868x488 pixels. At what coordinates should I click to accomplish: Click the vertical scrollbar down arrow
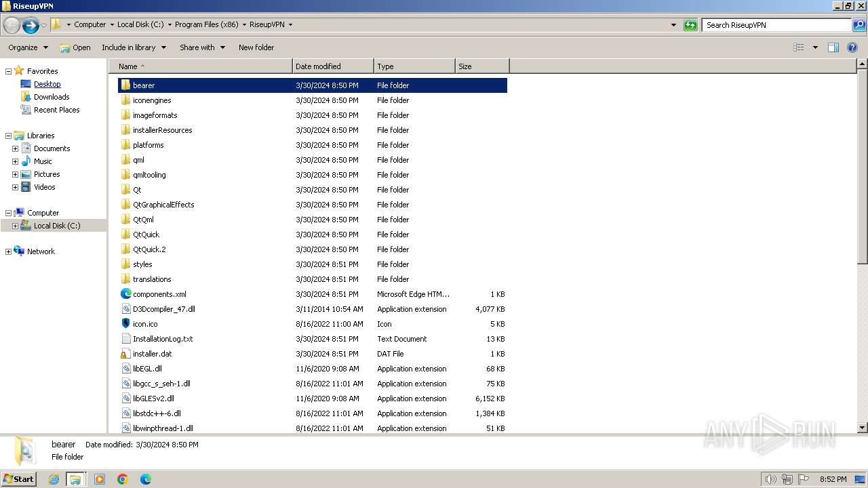coord(863,428)
